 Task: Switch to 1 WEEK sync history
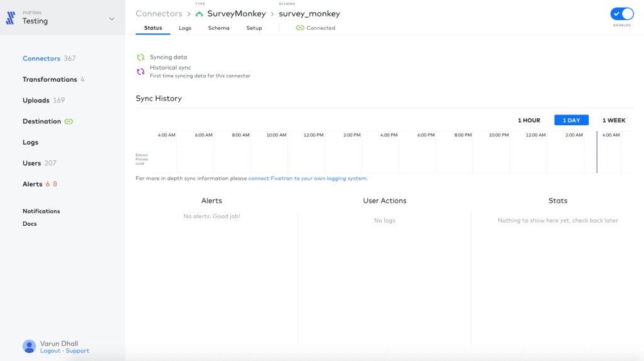pyautogui.click(x=614, y=120)
